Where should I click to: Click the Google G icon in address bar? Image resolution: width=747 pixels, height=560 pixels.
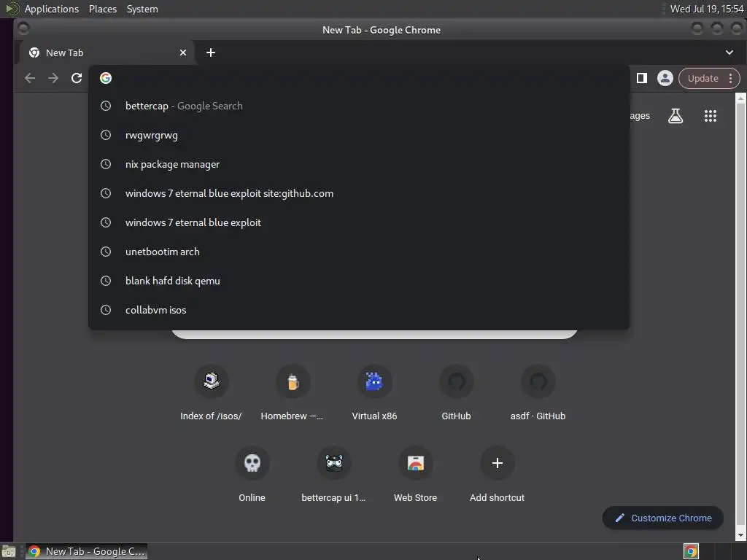point(106,78)
